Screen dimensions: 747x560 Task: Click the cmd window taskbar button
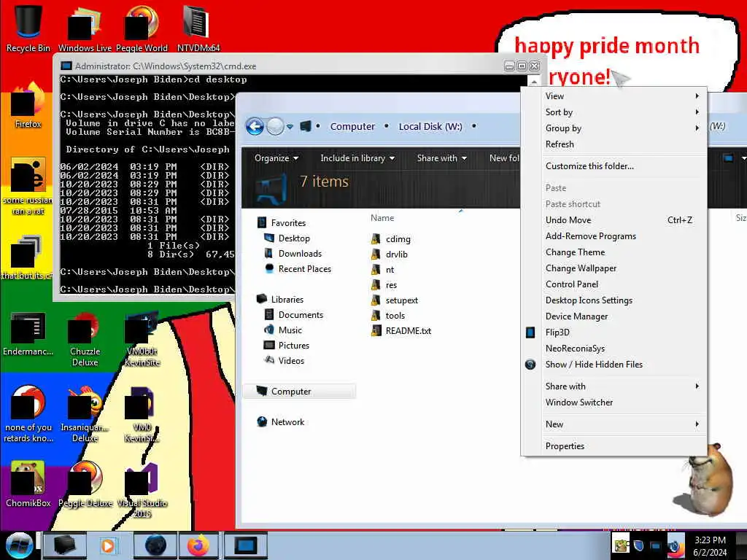(245, 545)
